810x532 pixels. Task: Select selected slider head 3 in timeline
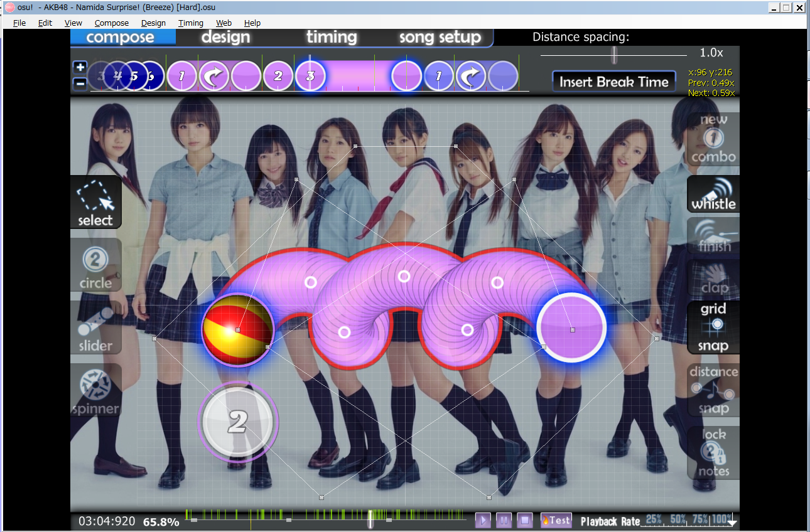pos(310,77)
